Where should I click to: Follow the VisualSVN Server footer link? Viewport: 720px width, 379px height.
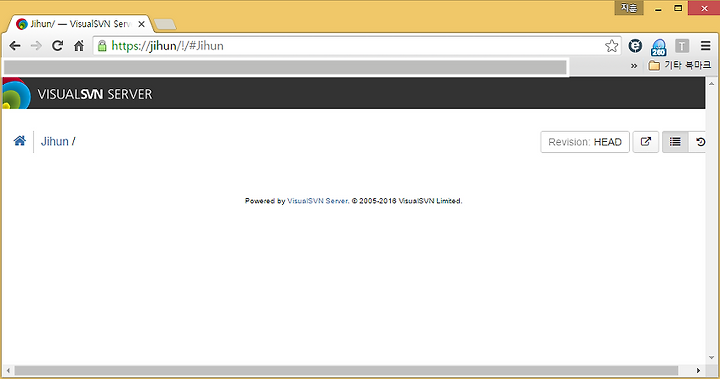coord(317,201)
